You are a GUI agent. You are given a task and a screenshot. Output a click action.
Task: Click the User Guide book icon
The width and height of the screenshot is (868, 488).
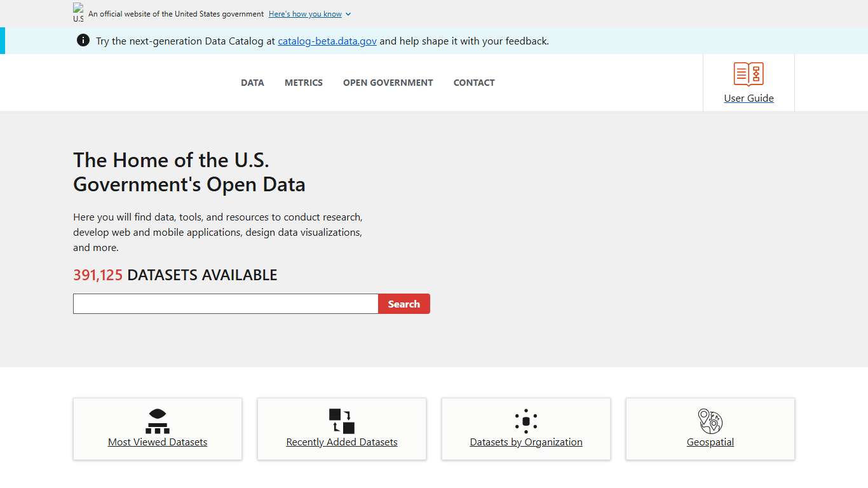pos(749,74)
